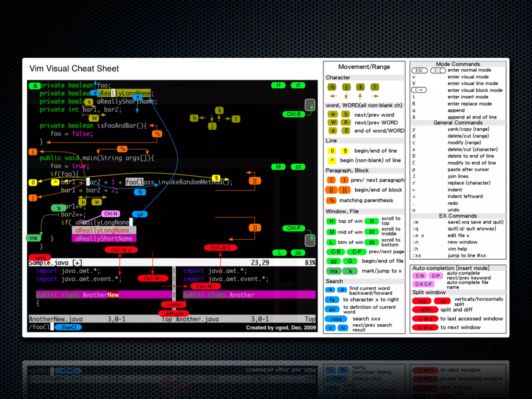Click the lower scroll-down box near Ctrl-F
The height and width of the screenshot is (399, 532).
[310, 240]
